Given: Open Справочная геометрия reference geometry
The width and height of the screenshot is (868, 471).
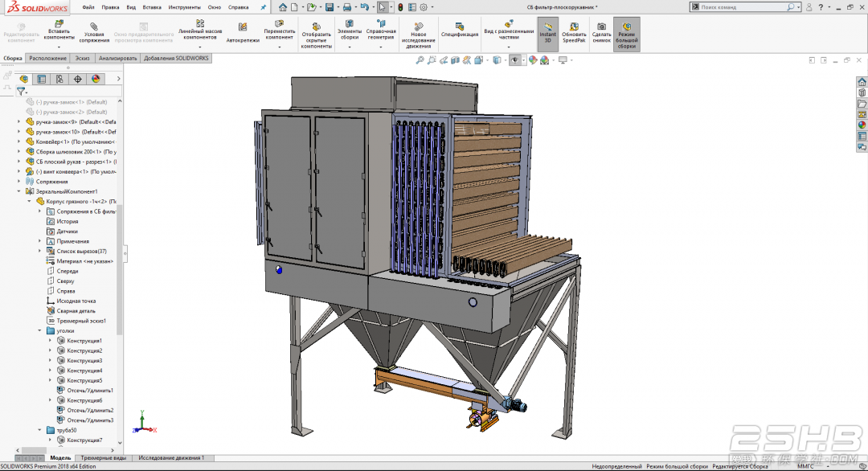Looking at the screenshot, I should click(x=381, y=31).
